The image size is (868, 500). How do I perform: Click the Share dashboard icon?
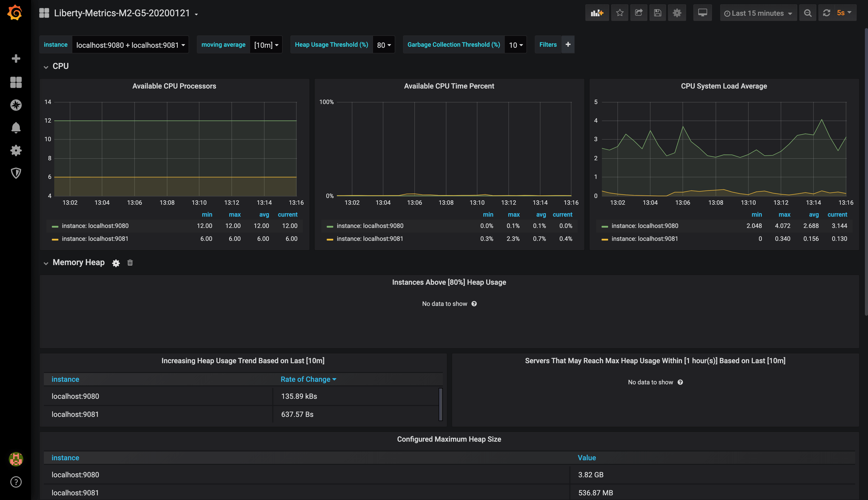(x=638, y=13)
